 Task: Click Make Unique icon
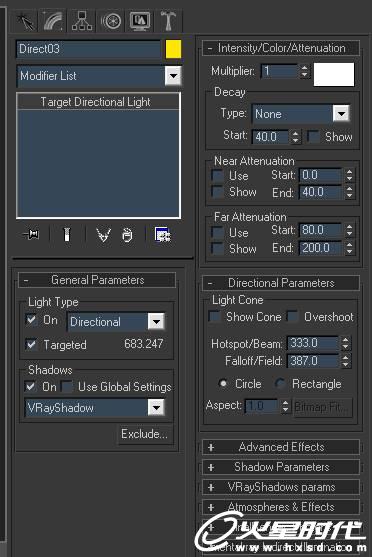[x=103, y=235]
